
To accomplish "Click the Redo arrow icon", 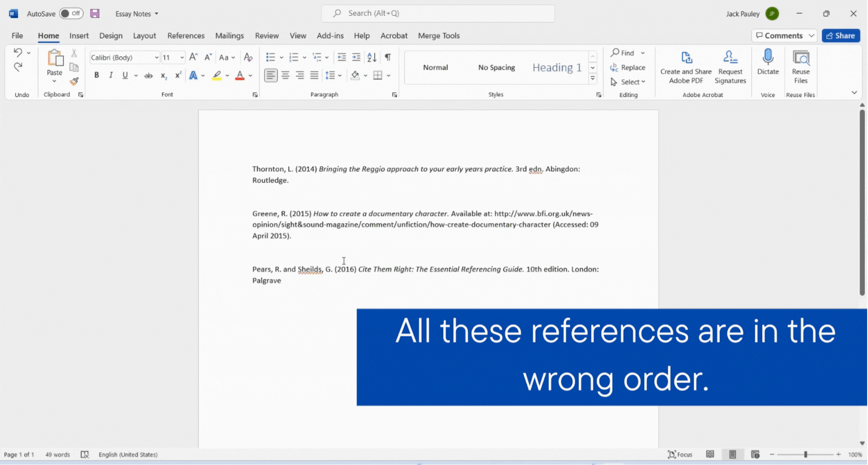I will click(18, 67).
